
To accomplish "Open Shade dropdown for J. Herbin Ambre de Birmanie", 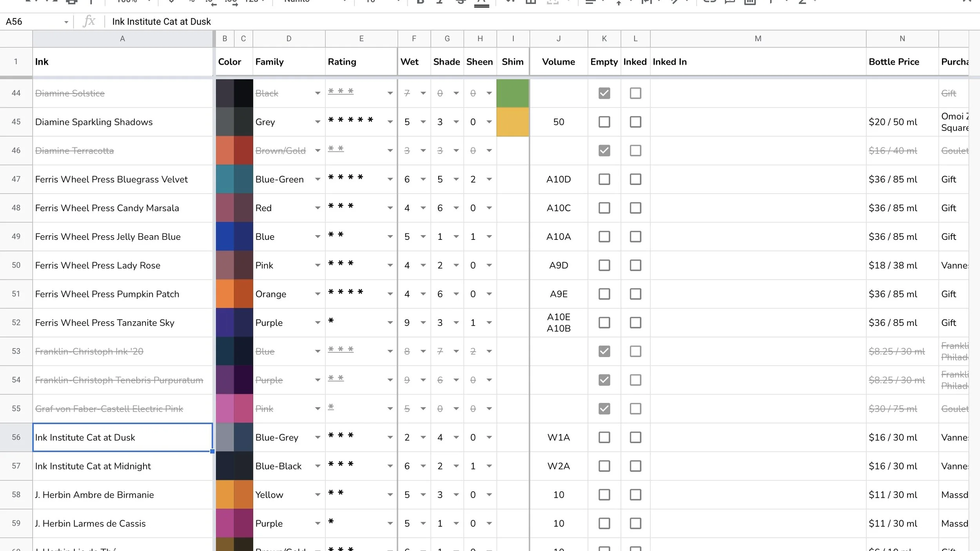I will 456,495.
